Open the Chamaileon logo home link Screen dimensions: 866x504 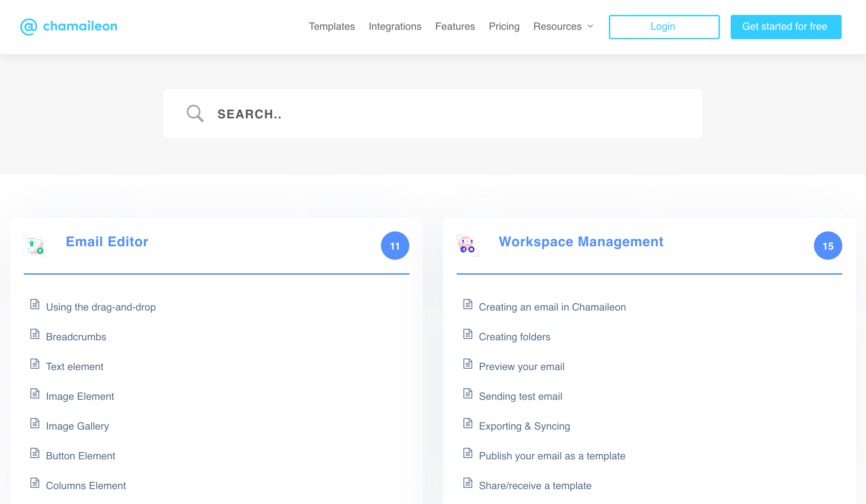click(x=69, y=26)
